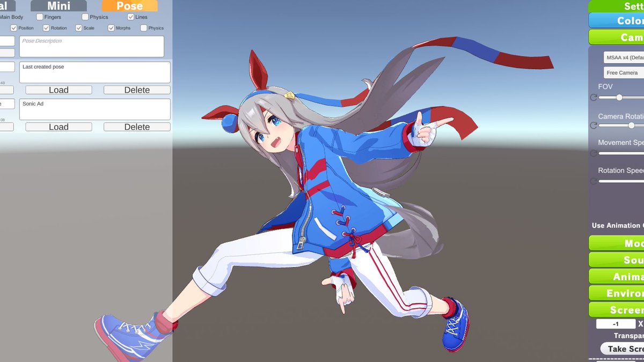Load the Sonic Ad pose

58,127
